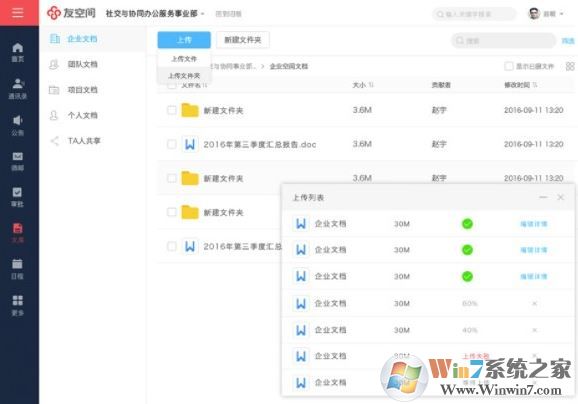Click the 60% upload progress value

click(x=470, y=303)
